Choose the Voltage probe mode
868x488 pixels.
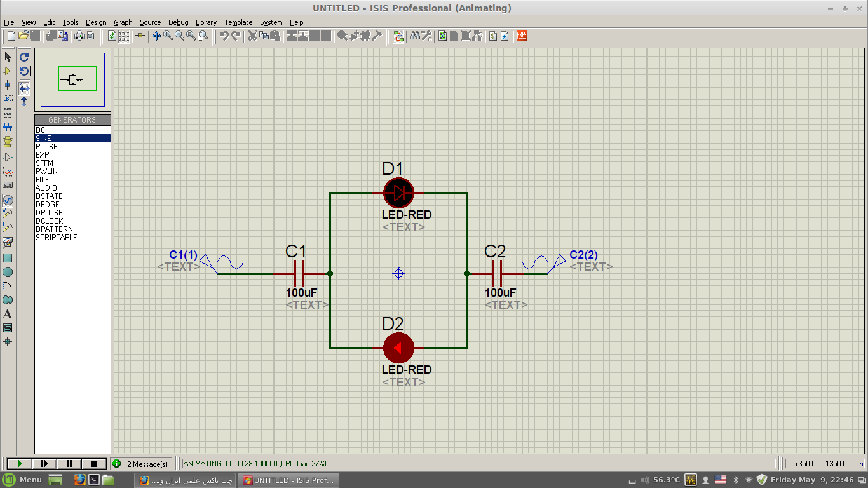tap(8, 214)
